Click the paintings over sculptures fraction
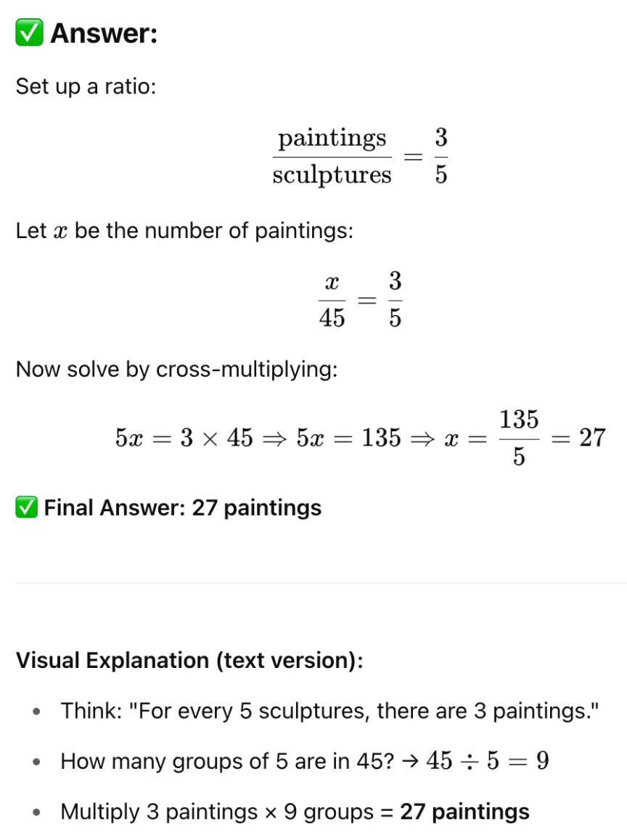 pyautogui.click(x=332, y=156)
